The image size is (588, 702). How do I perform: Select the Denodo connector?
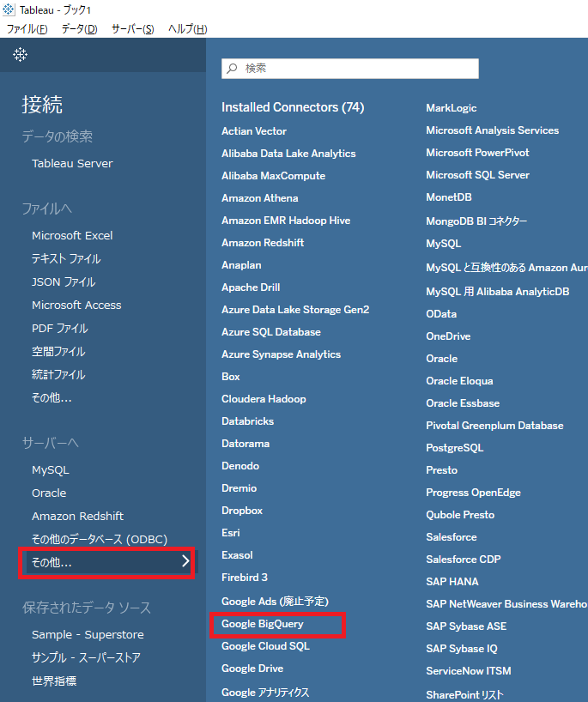tap(240, 466)
